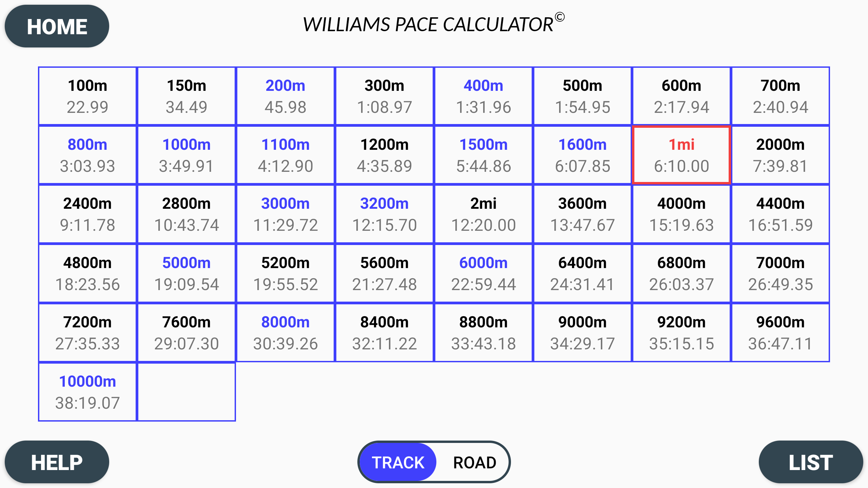The image size is (868, 488).
Task: Select the highlighted 1mi cell
Action: tap(681, 155)
